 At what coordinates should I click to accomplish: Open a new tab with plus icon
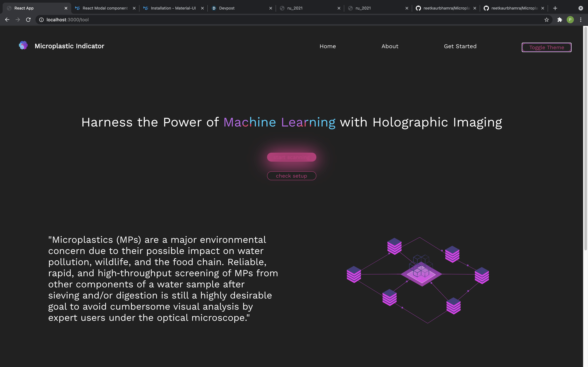click(555, 8)
